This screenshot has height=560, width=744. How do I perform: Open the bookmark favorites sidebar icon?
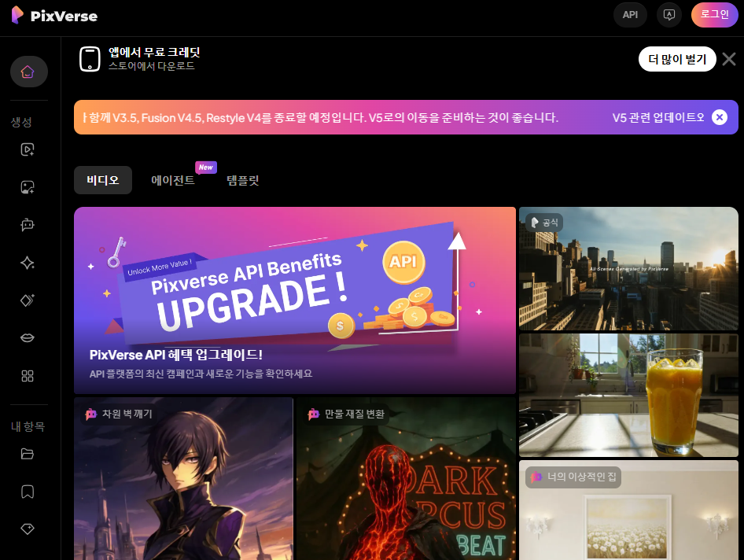pos(28,492)
